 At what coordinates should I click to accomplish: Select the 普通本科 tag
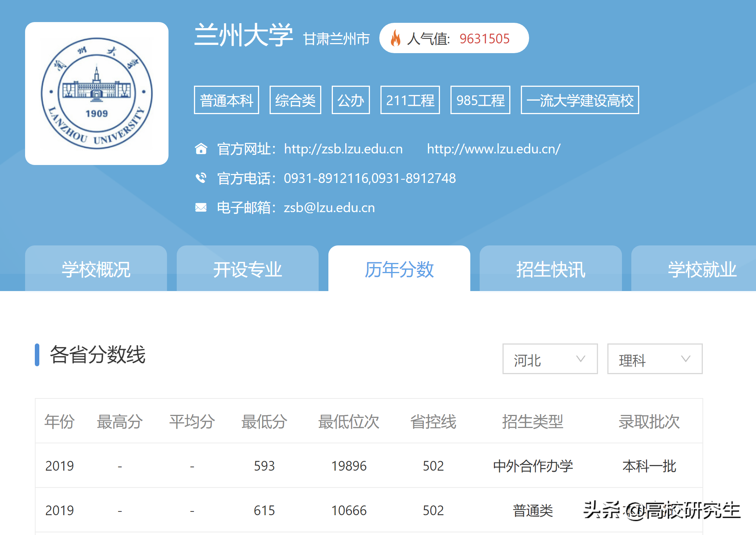[226, 100]
